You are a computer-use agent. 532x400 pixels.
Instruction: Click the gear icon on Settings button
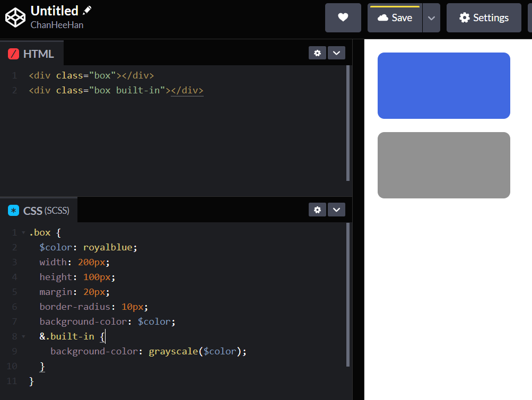pyautogui.click(x=465, y=18)
